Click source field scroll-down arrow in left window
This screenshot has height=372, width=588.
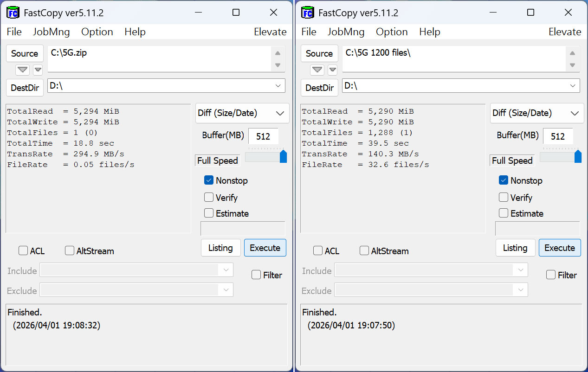click(x=278, y=65)
